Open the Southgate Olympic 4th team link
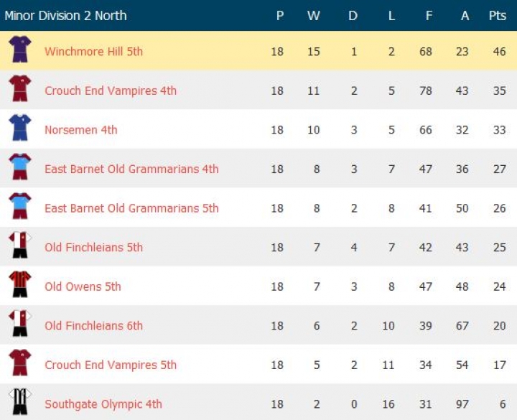This screenshot has width=517, height=420. 103,404
